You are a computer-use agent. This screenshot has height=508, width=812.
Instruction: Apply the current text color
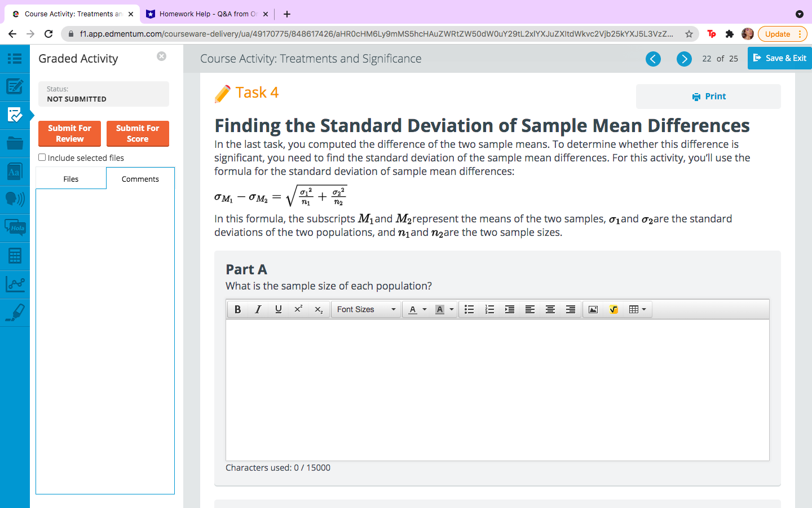413,309
